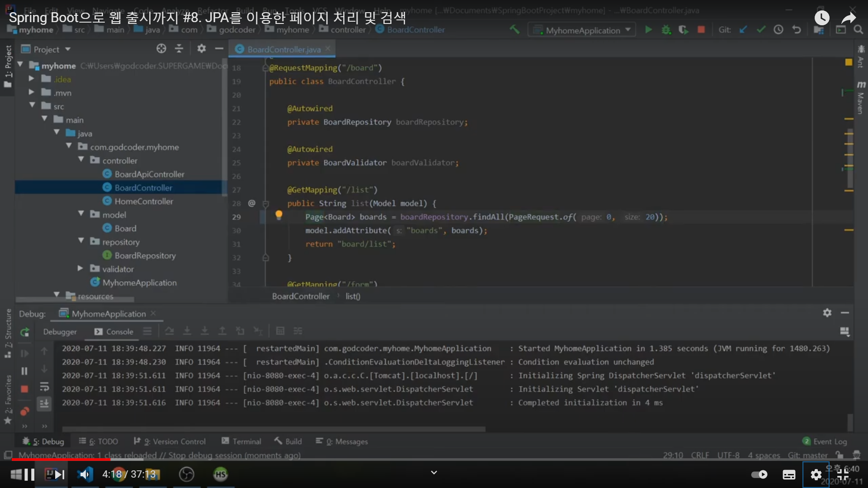Open Git history clock icon
This screenshot has height=488, width=868.
[x=778, y=30]
